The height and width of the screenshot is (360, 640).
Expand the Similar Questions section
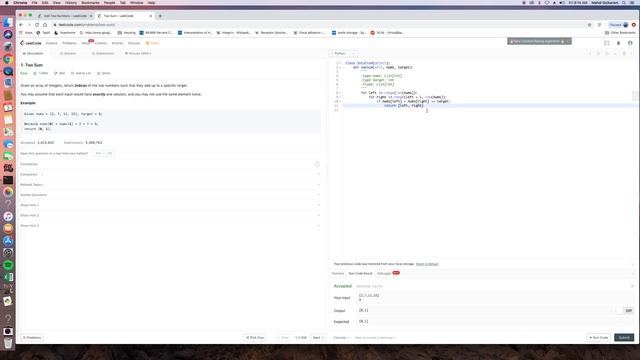(170, 195)
